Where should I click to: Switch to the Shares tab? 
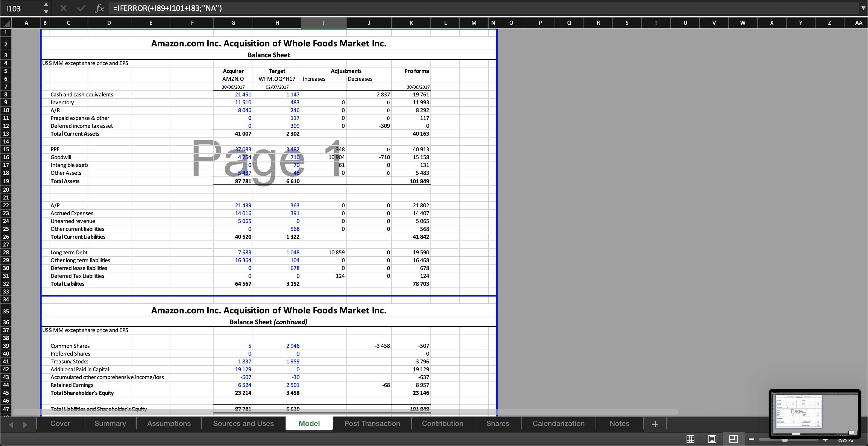[x=498, y=423]
